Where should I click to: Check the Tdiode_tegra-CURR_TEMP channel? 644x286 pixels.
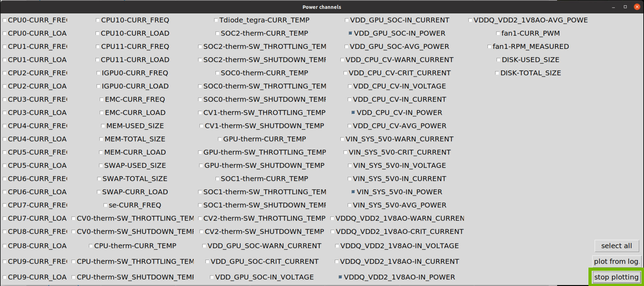(x=216, y=20)
